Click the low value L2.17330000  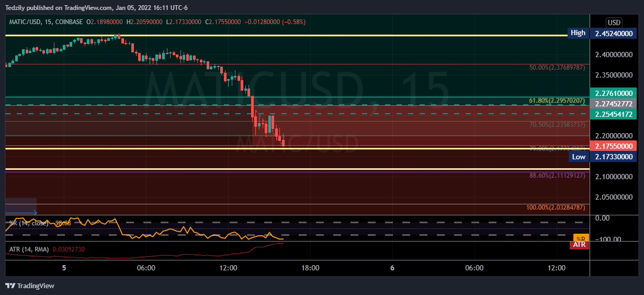(x=184, y=22)
